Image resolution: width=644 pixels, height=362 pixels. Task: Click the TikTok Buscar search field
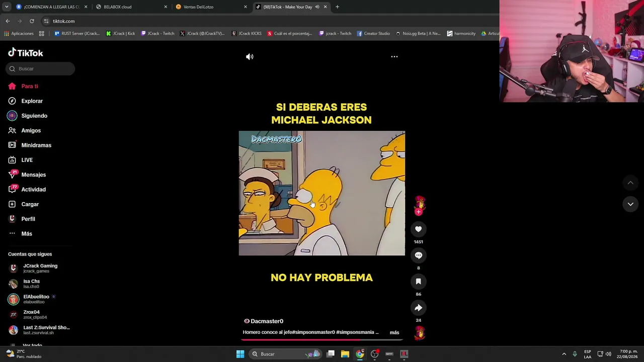[40, 69]
